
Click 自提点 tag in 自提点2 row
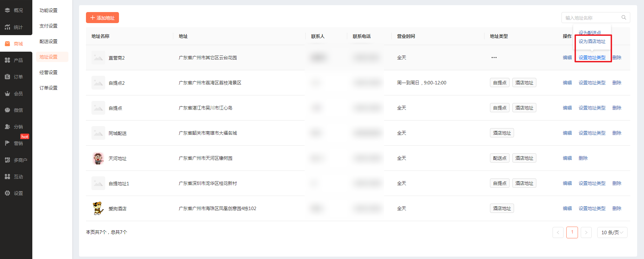click(500, 83)
